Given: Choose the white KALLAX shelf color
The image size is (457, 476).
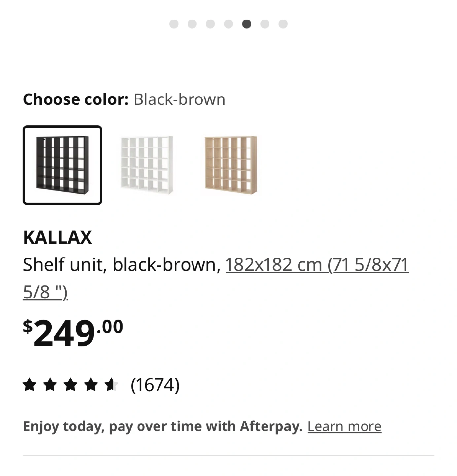Looking at the screenshot, I should point(147,165).
